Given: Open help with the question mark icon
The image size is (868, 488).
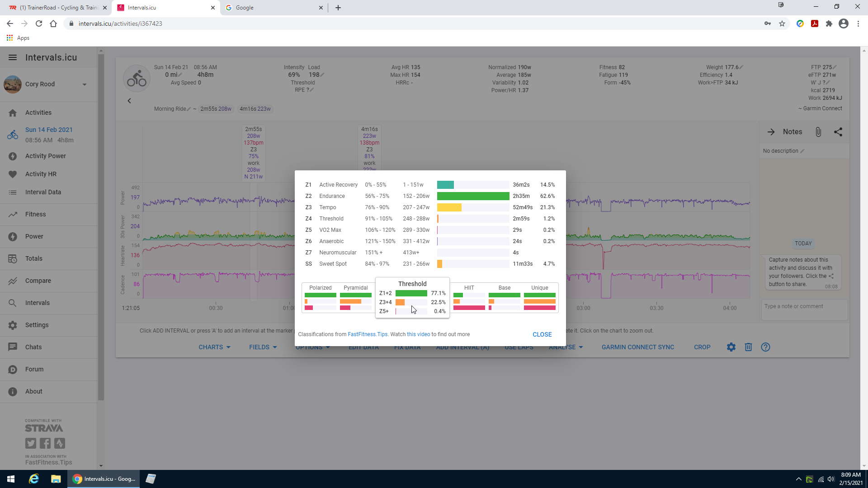Looking at the screenshot, I should [x=765, y=347].
